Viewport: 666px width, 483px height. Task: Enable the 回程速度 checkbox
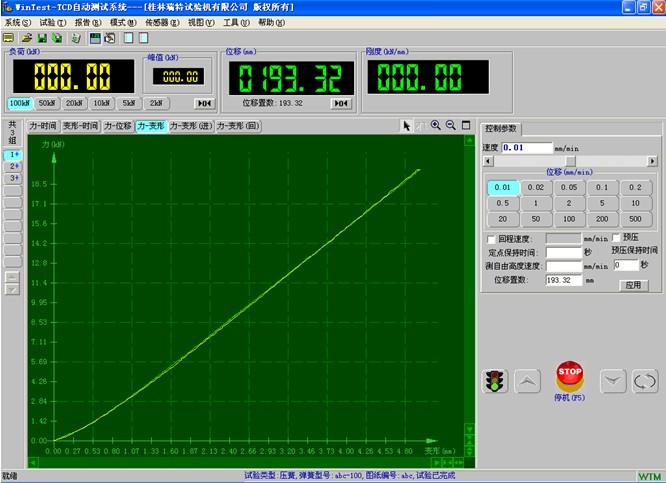pyautogui.click(x=490, y=239)
